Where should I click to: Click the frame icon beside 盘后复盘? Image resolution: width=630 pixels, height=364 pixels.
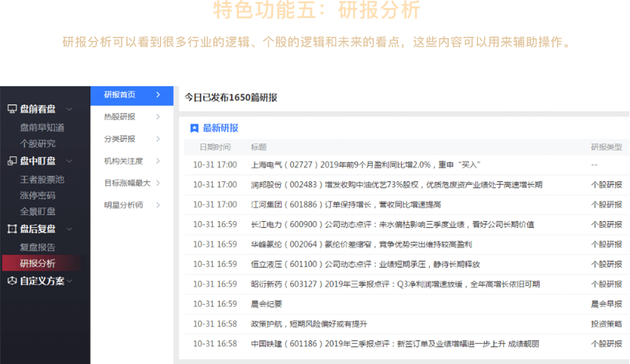(x=12, y=229)
